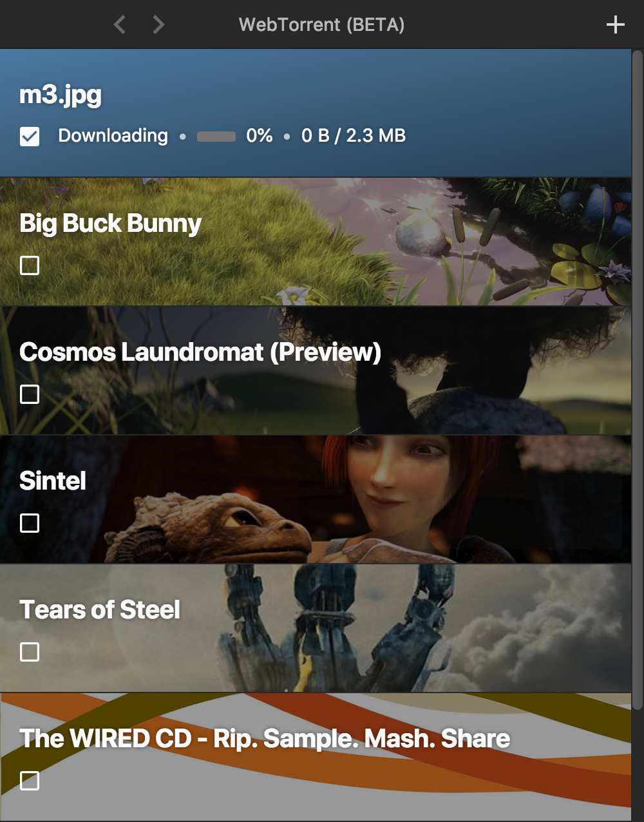The height and width of the screenshot is (822, 644).
Task: Select the Tears of Steel torrent
Action: click(316, 628)
